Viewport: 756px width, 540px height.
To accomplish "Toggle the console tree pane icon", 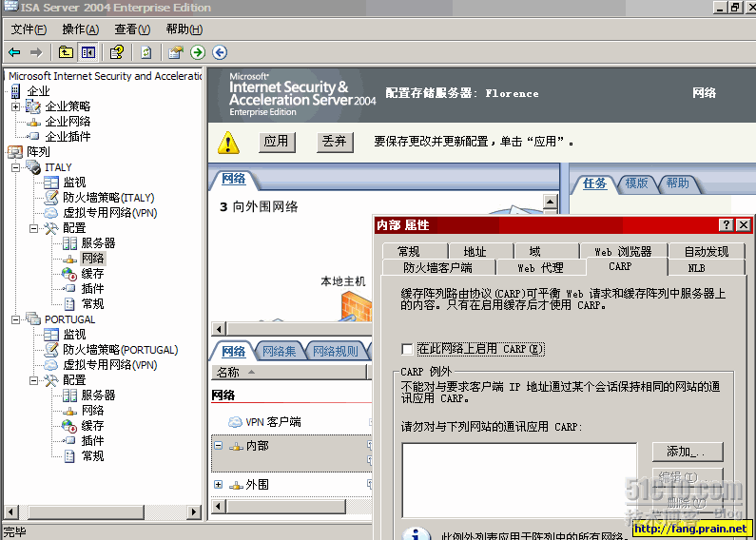I will click(88, 52).
